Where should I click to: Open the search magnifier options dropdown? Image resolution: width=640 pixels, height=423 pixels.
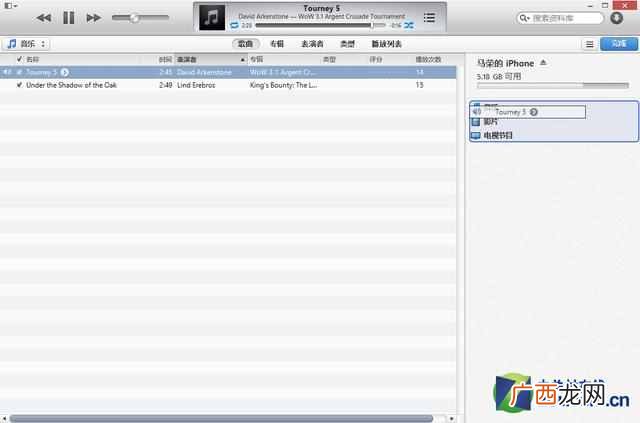click(524, 18)
